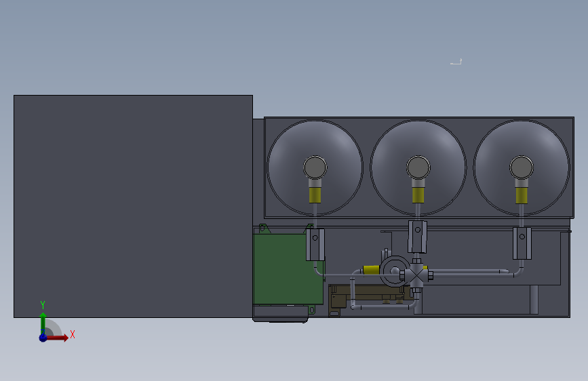Pick the round cap on the right dome
The height and width of the screenshot is (381, 588).
pos(522,167)
